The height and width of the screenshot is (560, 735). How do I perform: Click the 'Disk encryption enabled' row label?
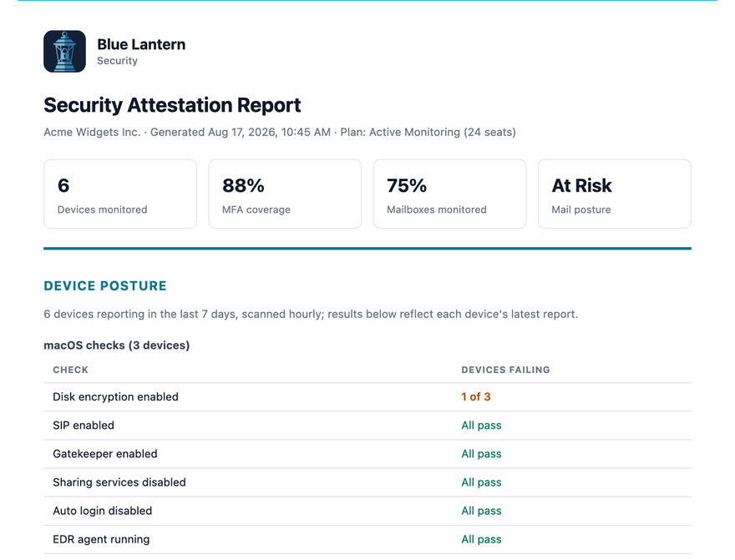tap(116, 397)
